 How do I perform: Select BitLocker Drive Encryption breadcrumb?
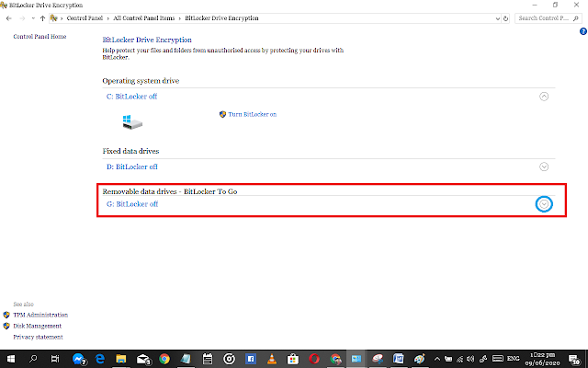(221, 18)
